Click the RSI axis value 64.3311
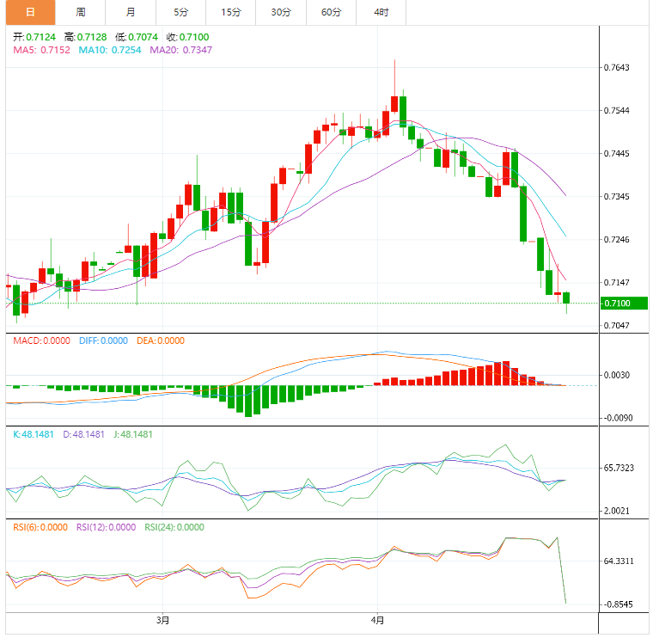Image resolution: width=653 pixels, height=644 pixels. coord(619,561)
